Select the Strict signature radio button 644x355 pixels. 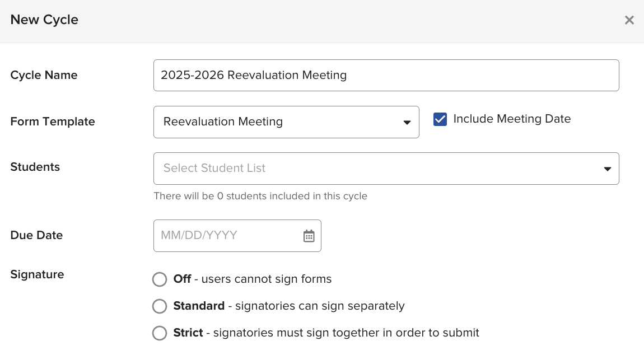160,333
